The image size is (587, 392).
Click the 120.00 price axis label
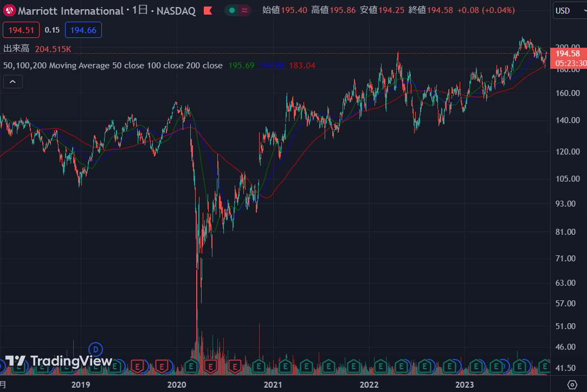click(568, 152)
